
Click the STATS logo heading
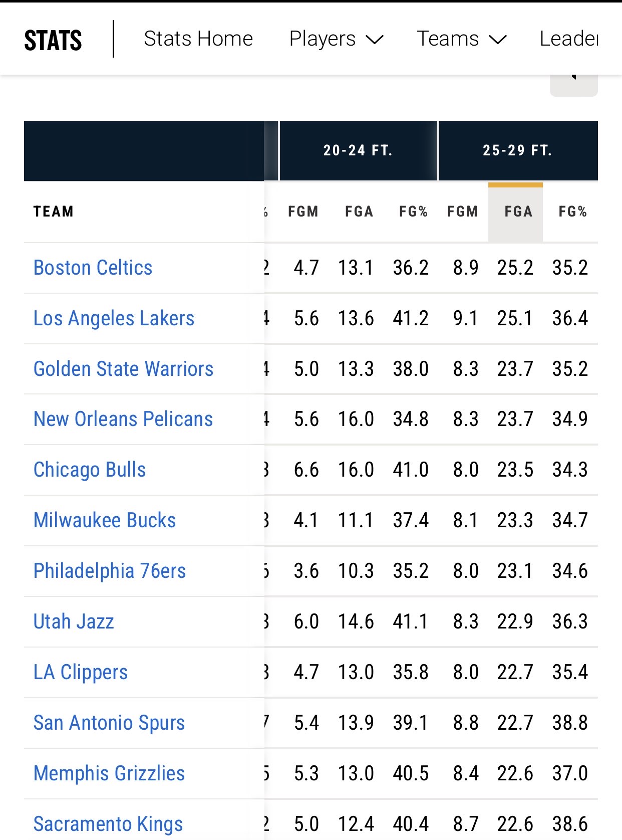(53, 40)
